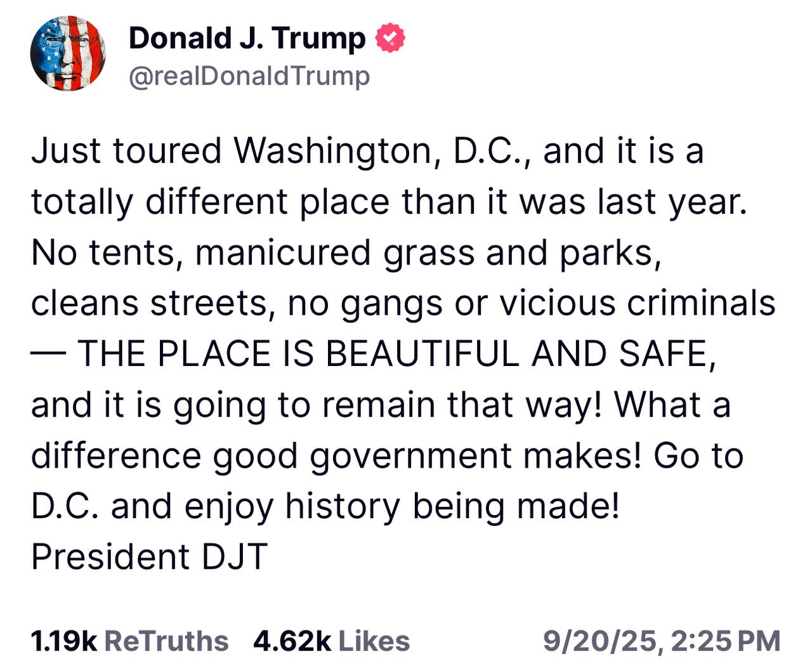Open the @realDonaldTrump handle link
Screen dimensions: 812x666
[x=249, y=76]
